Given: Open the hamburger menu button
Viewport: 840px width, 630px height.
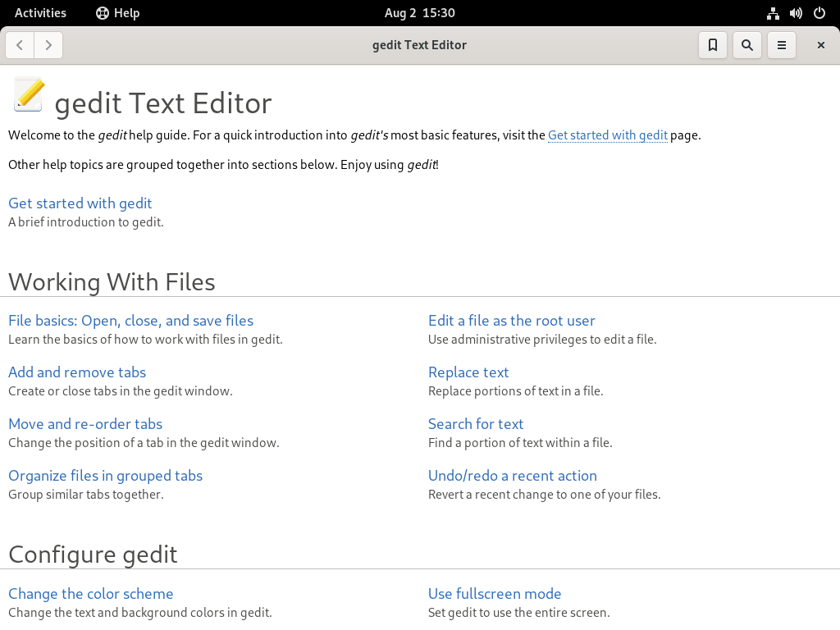Looking at the screenshot, I should [x=782, y=45].
